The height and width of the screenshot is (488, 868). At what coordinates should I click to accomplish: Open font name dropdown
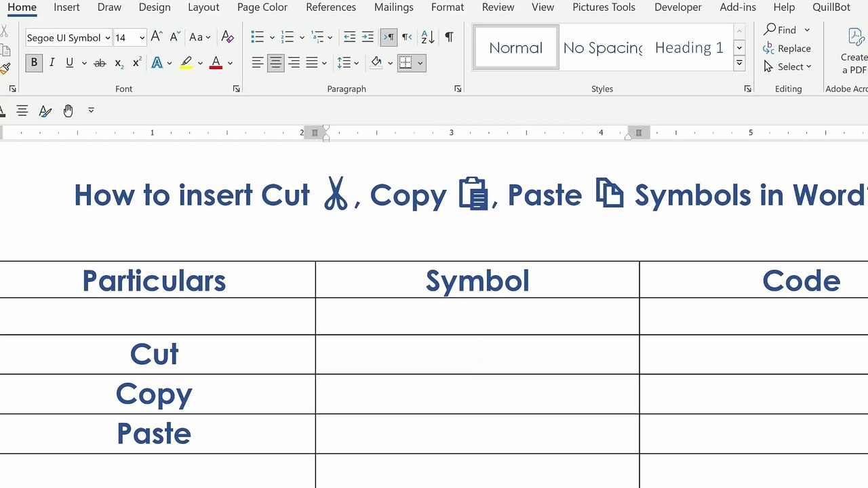107,38
